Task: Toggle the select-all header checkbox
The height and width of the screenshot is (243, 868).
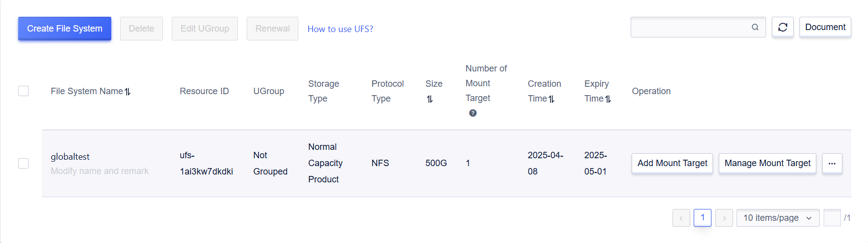Action: point(23,91)
